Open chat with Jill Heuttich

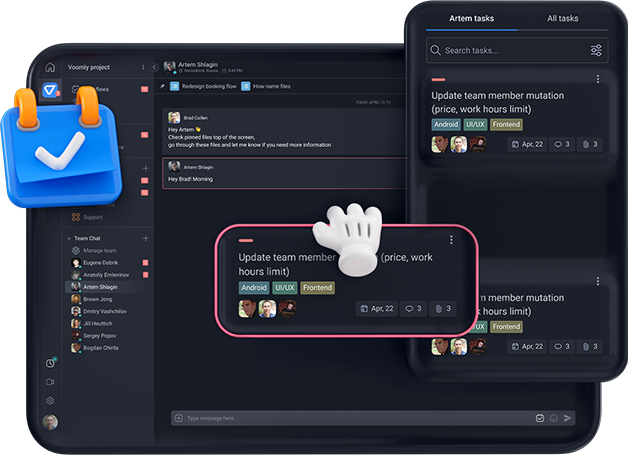(92, 323)
